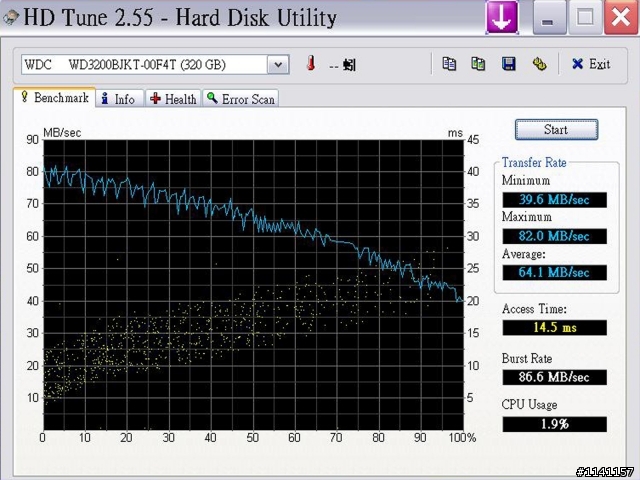
Task: Select the Burst Rate 86.6 MB/sec value
Action: pos(554,377)
